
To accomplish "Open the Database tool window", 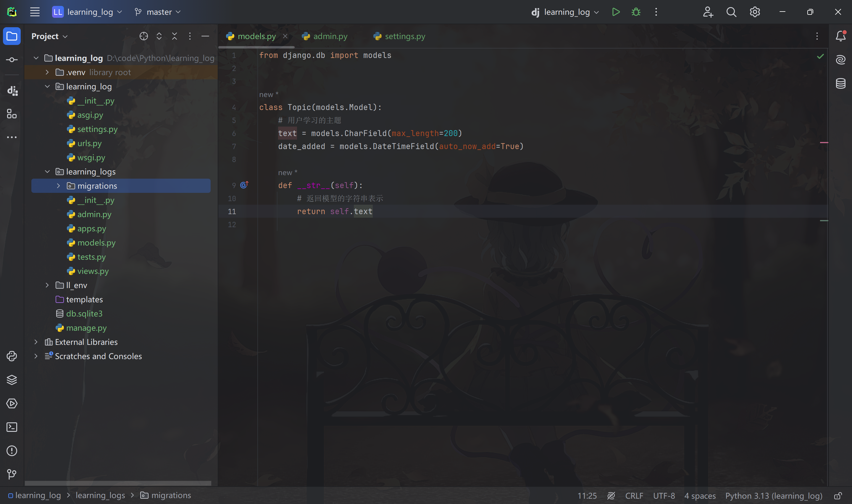I will pyautogui.click(x=840, y=83).
